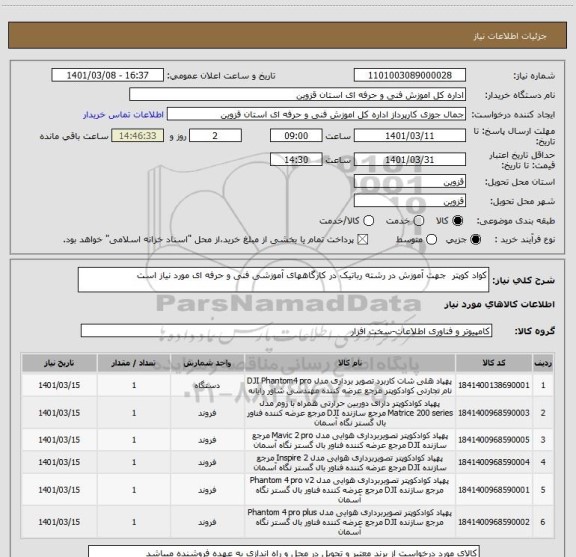Click the ردیف column header
This screenshot has height=557, width=576.
point(543,363)
